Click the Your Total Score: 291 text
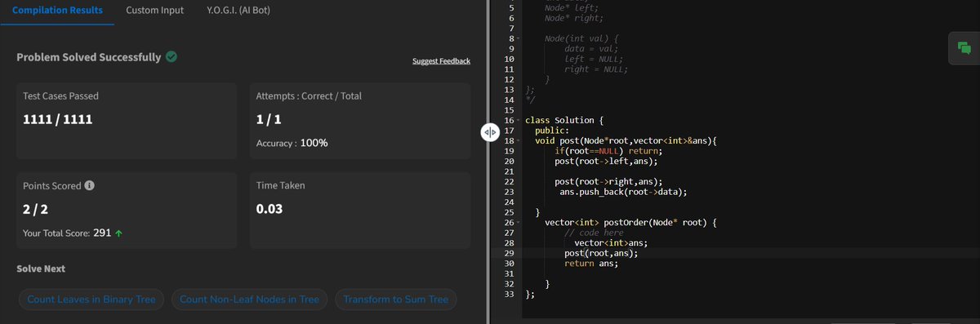 click(x=68, y=233)
